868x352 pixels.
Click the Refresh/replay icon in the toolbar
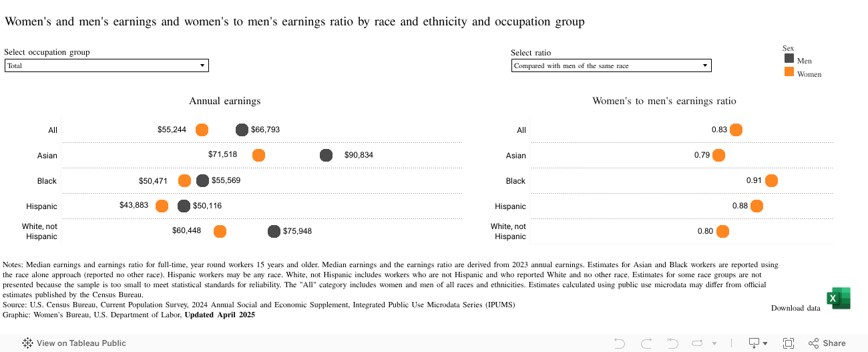698,343
